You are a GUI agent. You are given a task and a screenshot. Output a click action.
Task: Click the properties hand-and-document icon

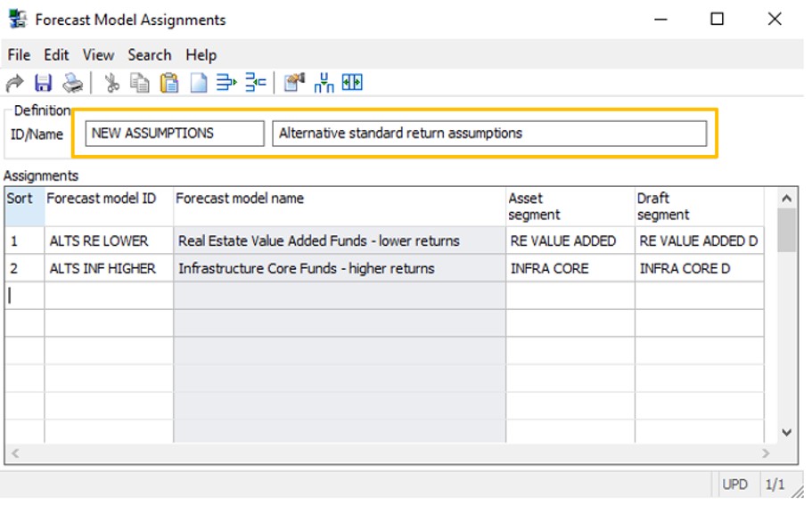click(x=294, y=82)
